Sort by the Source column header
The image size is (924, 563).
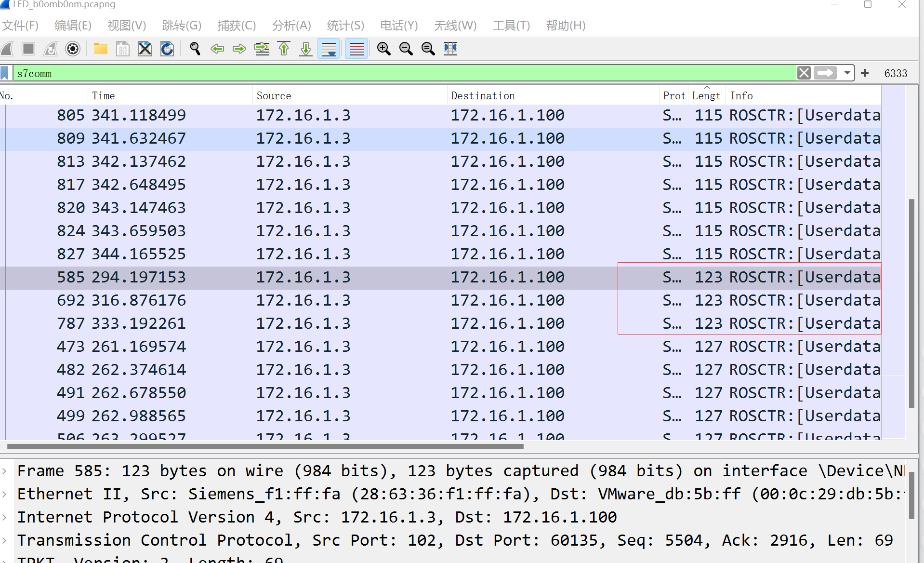tap(350, 95)
